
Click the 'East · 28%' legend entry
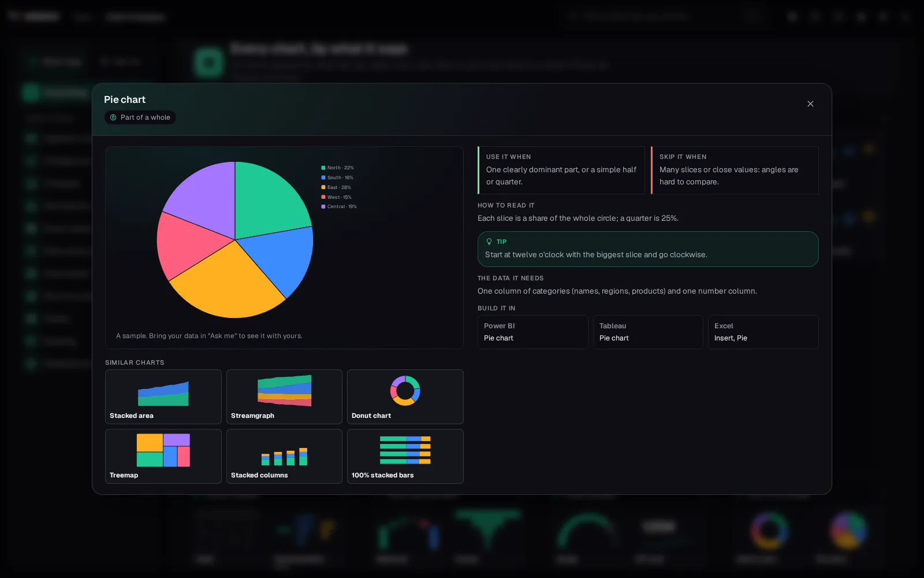pos(336,187)
